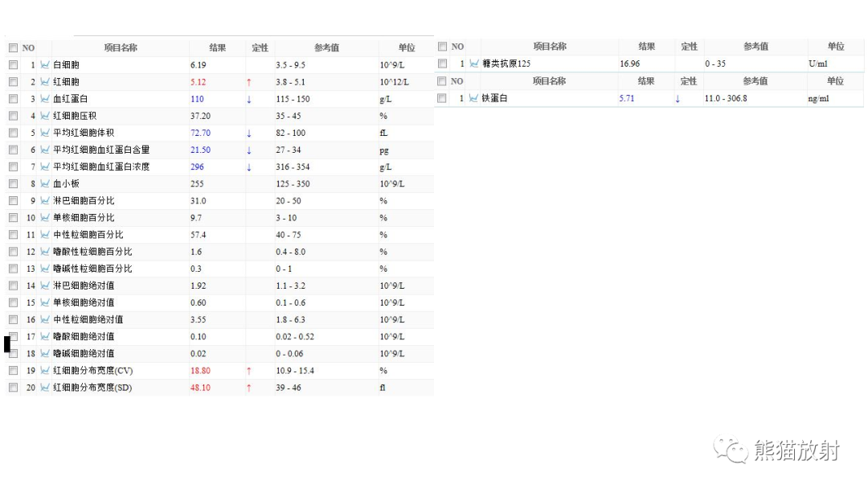Viewport: 868px width, 489px height.
Task: Open trend chart icon for 血红蛋白
Action: (x=45, y=99)
